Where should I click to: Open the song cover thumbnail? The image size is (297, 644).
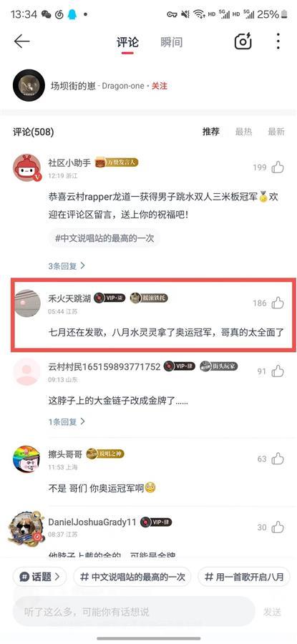pos(29,85)
